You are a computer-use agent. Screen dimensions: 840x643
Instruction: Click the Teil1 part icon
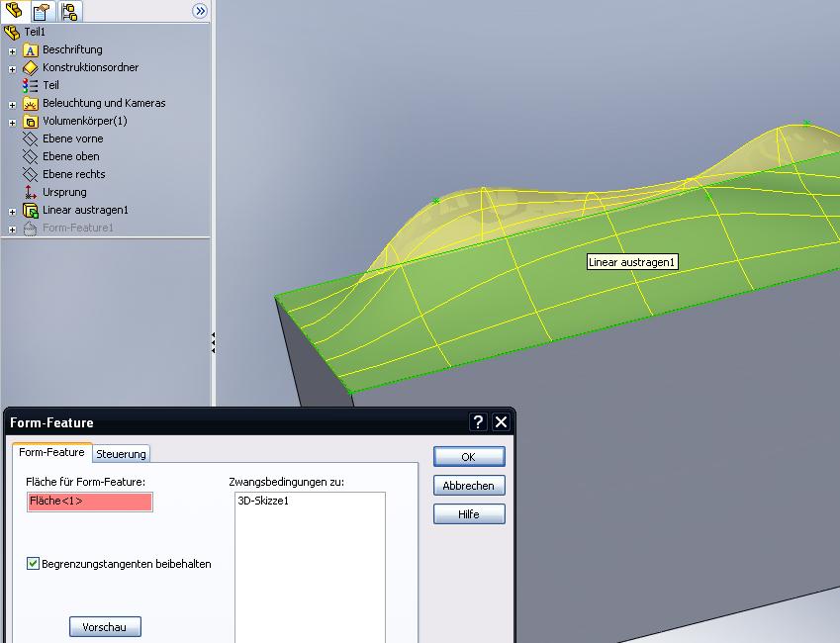12,32
